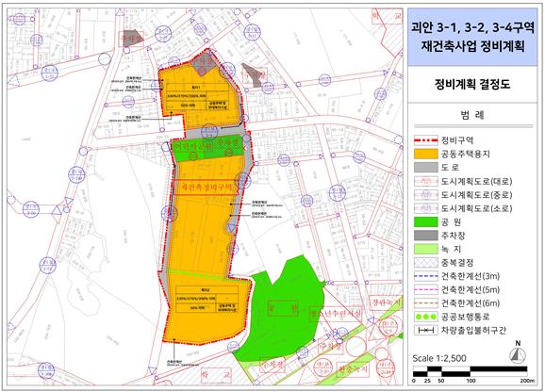Click the black-and-white scale bar
This screenshot has height=392, width=545.
pos(471,371)
